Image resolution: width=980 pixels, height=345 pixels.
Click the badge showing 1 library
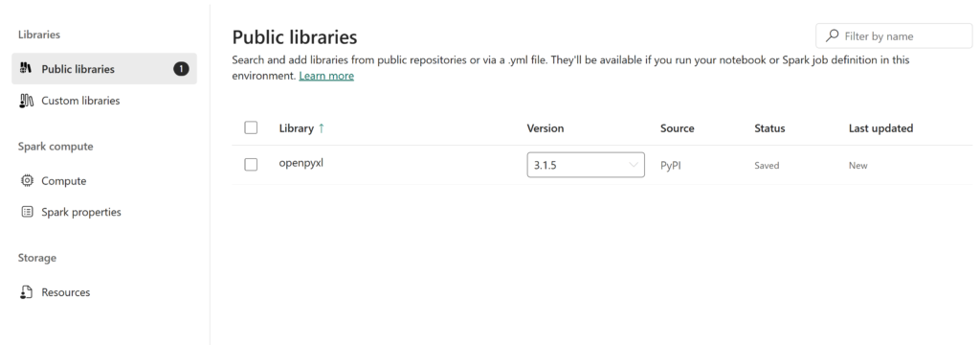click(181, 69)
